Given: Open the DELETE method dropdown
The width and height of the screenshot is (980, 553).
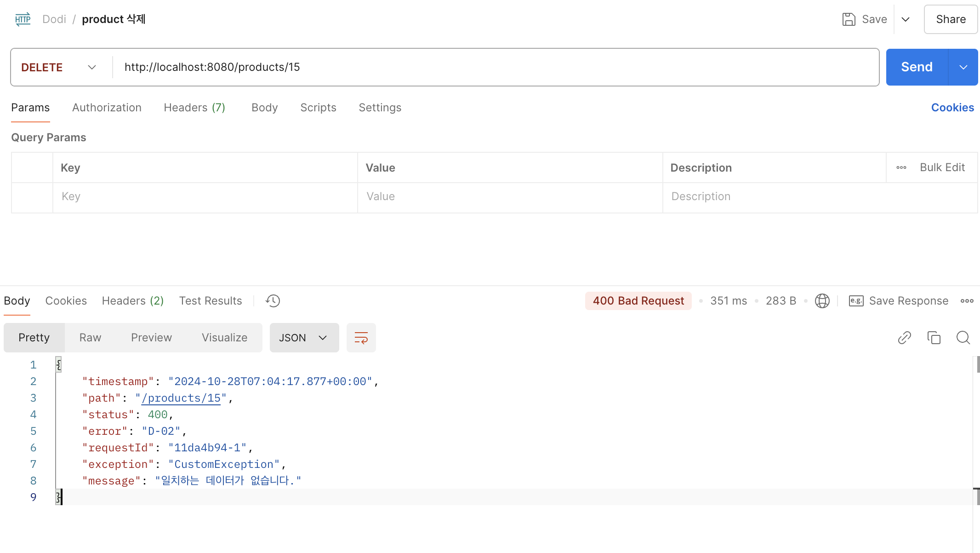Looking at the screenshot, I should tap(59, 67).
